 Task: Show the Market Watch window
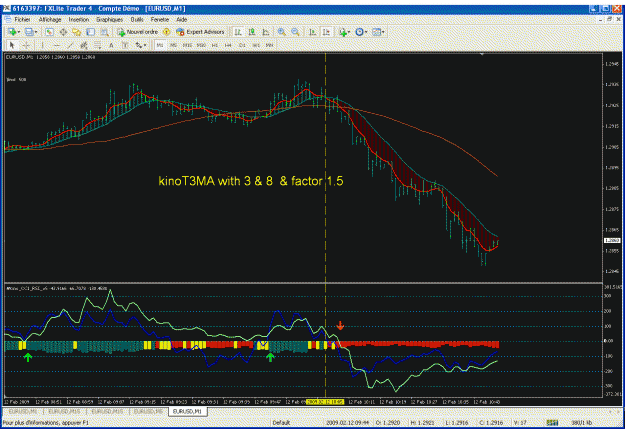coord(49,32)
